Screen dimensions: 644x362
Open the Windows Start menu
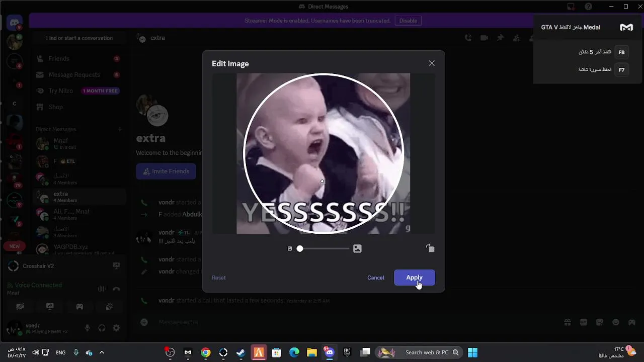tap(472, 352)
